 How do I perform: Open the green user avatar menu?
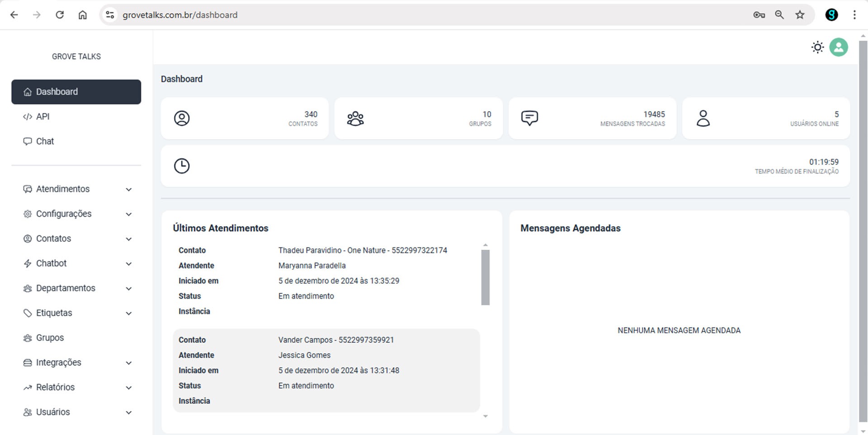838,47
